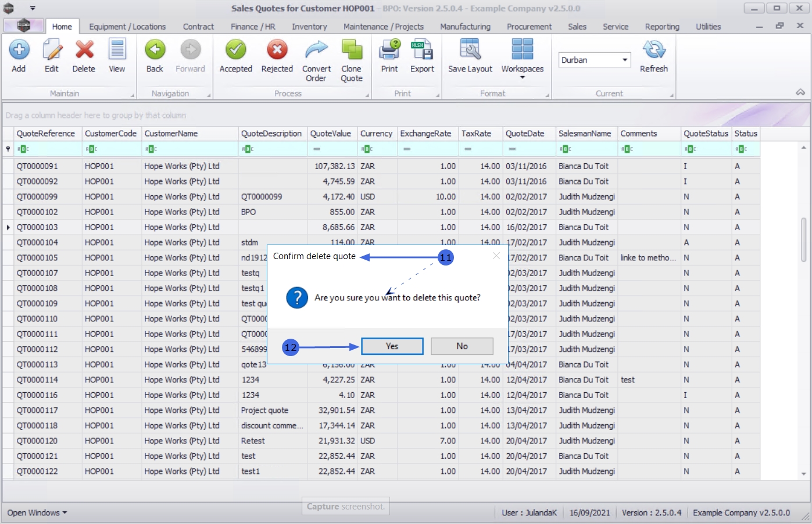This screenshot has width=812, height=524.
Task: Click the vertical scrollbar thumb of the grid
Action: click(804, 239)
